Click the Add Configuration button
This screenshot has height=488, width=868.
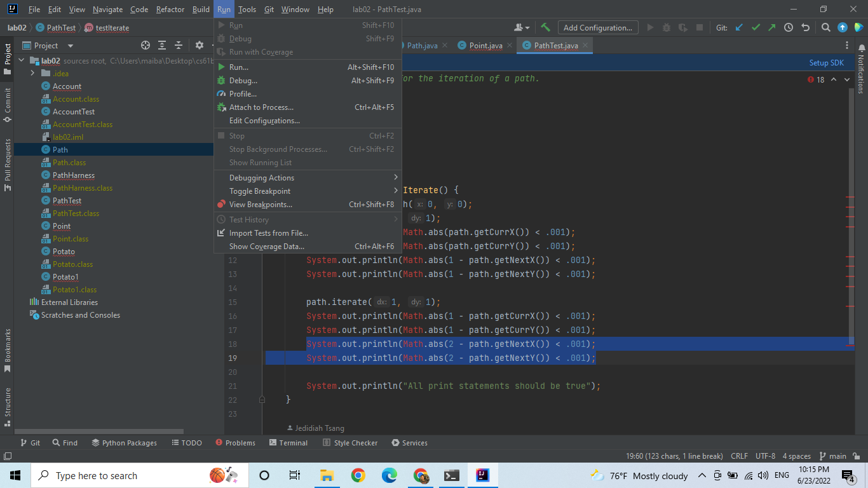click(597, 27)
